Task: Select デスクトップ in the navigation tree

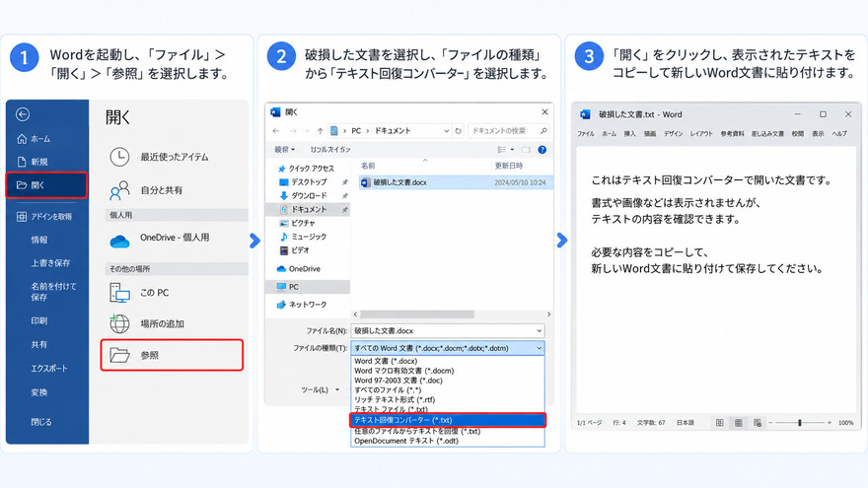Action: click(x=303, y=182)
